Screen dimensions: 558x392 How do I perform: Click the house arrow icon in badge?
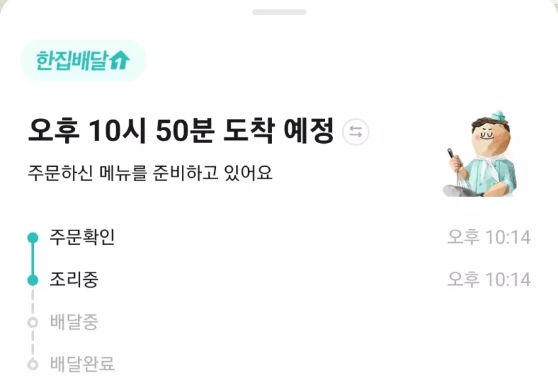119,60
